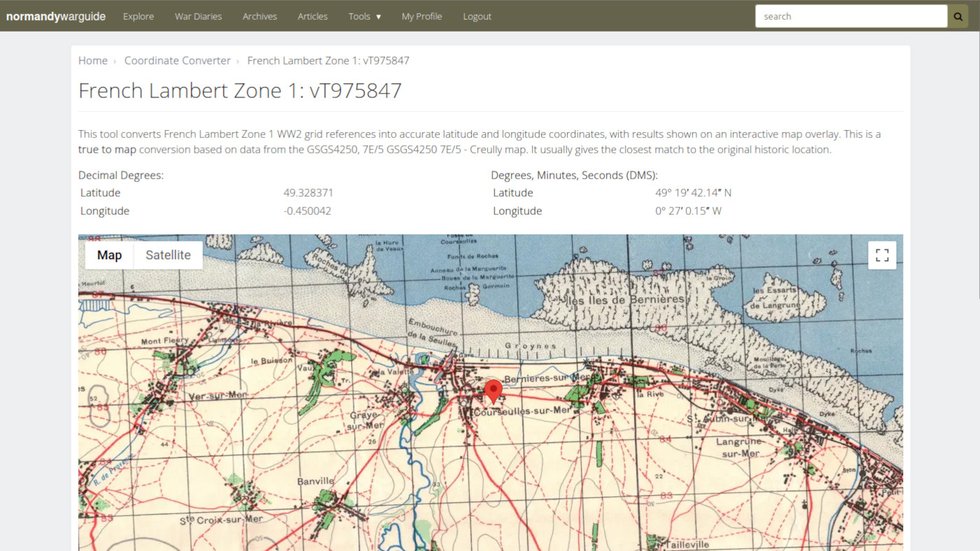Click the Decimal Degrees label

[x=121, y=175]
